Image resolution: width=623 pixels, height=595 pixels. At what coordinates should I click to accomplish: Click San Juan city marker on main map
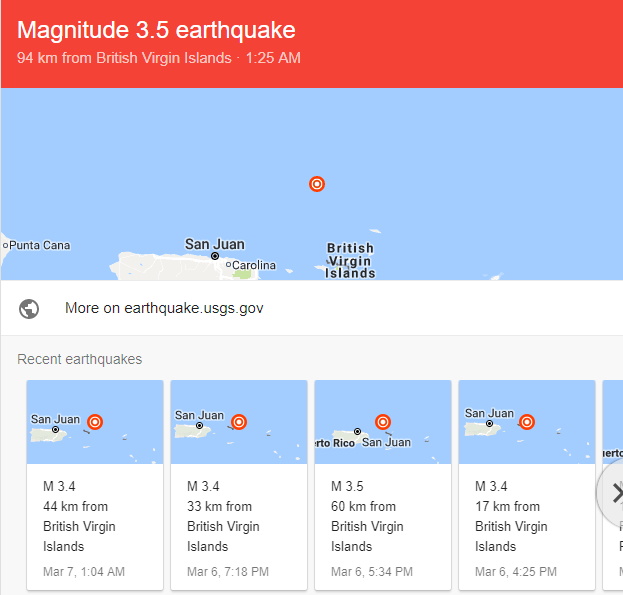[215, 256]
